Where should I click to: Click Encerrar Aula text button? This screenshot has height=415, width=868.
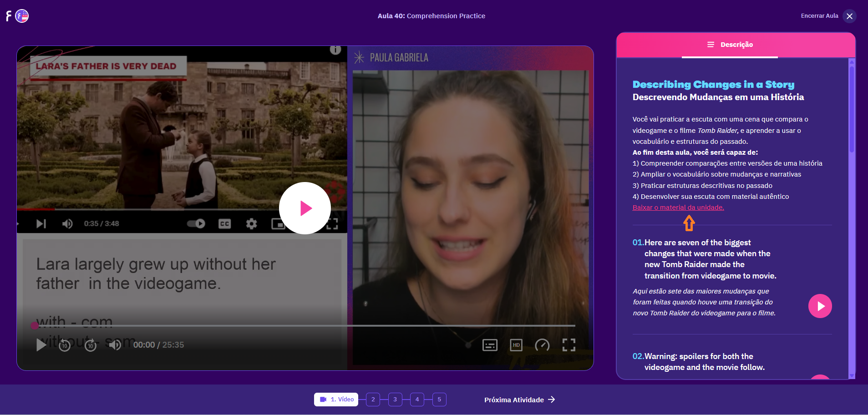coord(819,16)
